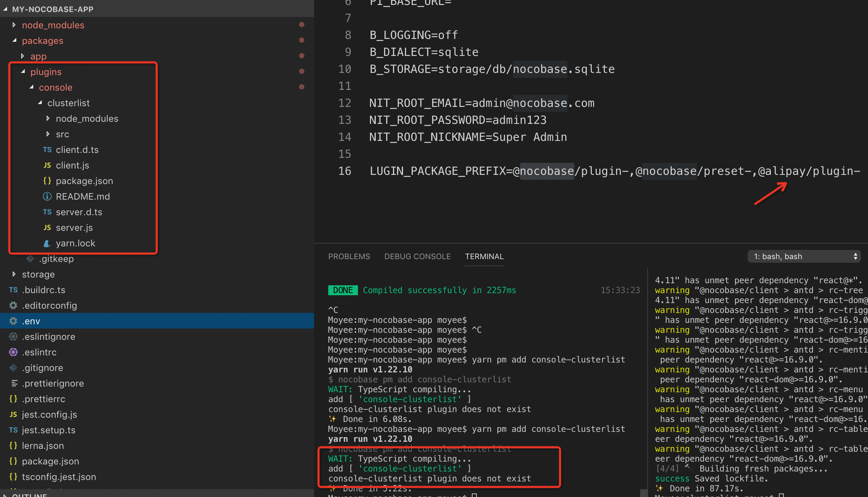Viewport: 868px width, 497px height.
Task: Click the JSON braces icon next to package.json
Action: 47,181
